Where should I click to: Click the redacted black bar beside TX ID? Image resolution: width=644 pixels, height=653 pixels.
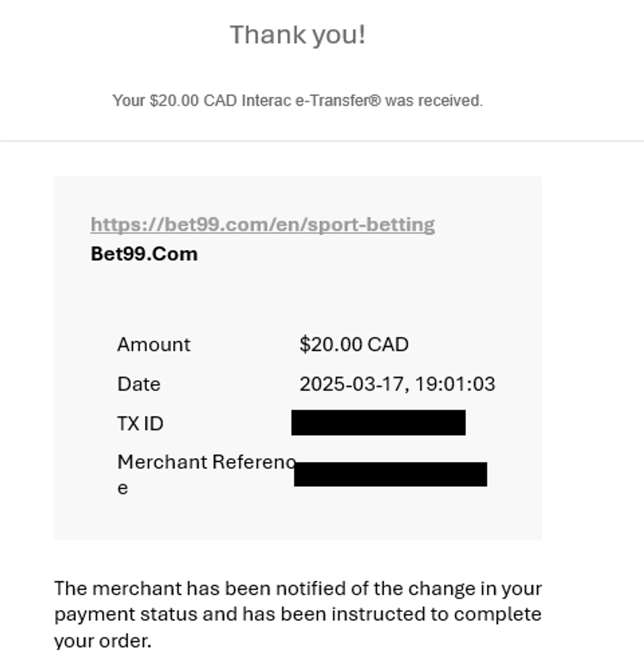pyautogui.click(x=378, y=423)
